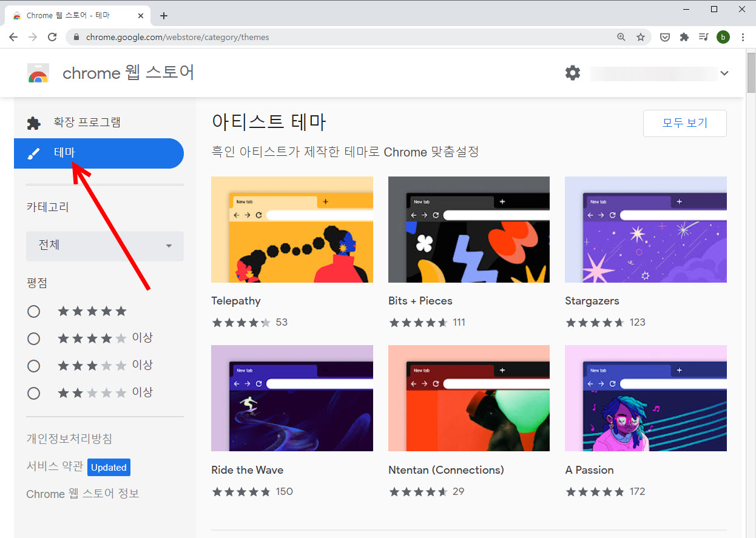Open web store settings gear
Viewport: 756px width, 538px height.
tap(573, 73)
